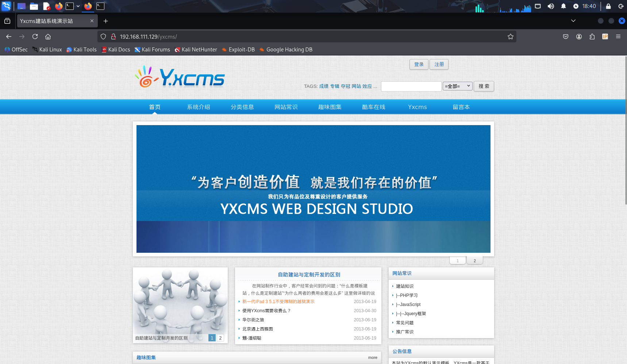This screenshot has height=364, width=627.
Task: Click the lock screen tray icon
Action: pos(608,6)
